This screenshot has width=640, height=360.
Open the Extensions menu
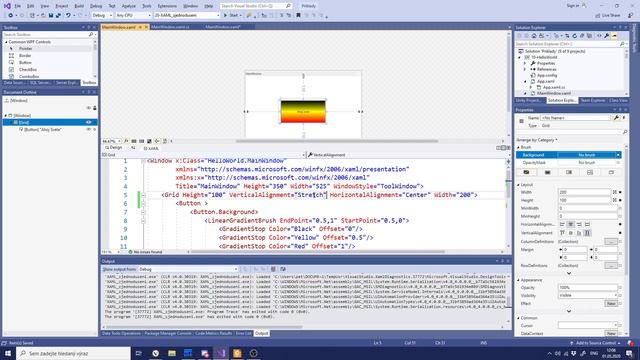pos(167,6)
